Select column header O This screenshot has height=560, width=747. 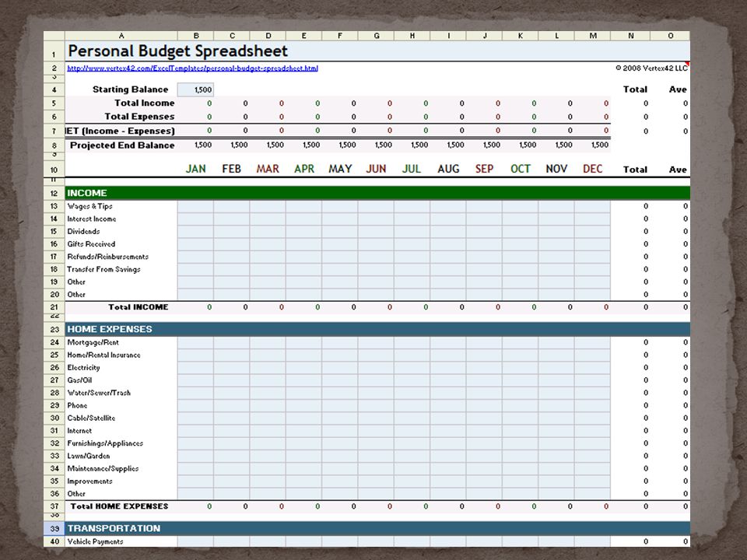click(670, 36)
